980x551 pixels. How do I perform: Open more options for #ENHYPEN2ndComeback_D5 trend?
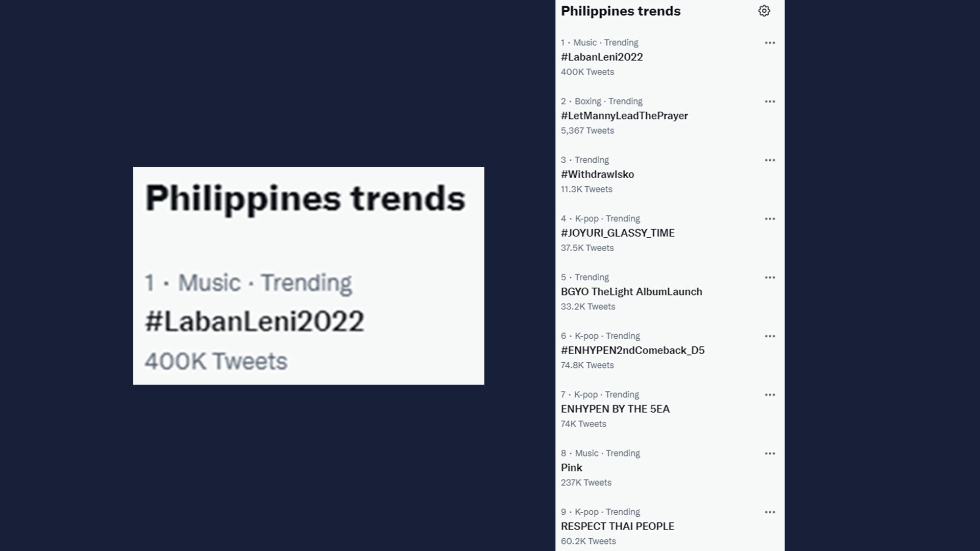[770, 336]
